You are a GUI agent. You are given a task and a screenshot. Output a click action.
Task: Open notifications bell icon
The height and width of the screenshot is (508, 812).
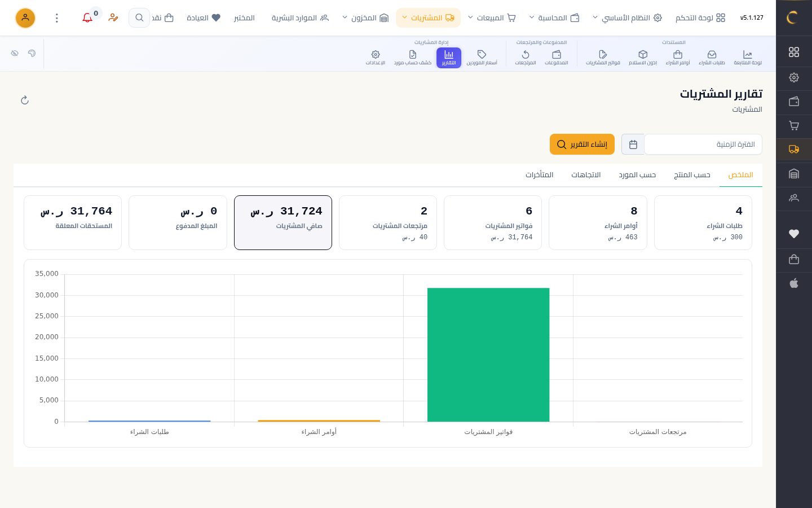coord(87,17)
